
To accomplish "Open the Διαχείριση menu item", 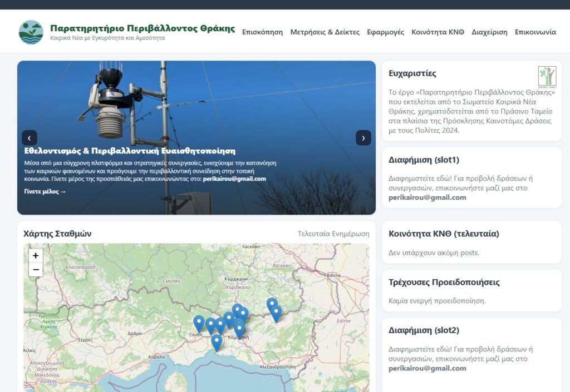I will click(x=489, y=32).
